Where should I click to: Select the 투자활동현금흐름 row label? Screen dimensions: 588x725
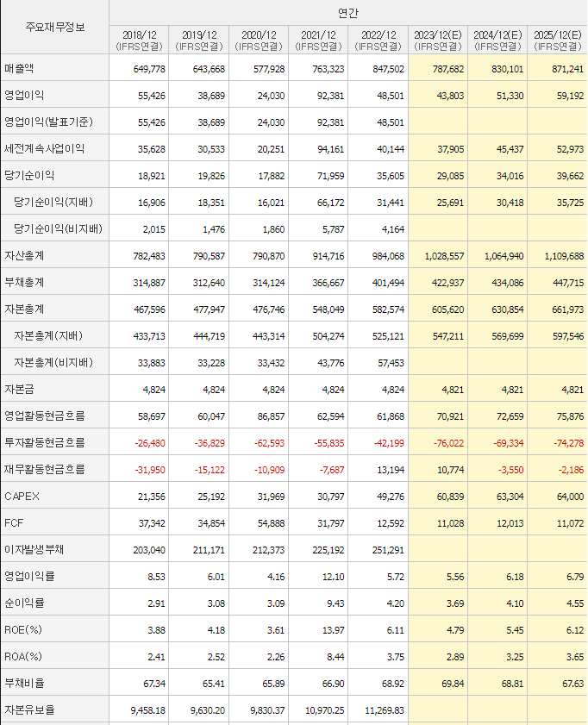[x=45, y=443]
